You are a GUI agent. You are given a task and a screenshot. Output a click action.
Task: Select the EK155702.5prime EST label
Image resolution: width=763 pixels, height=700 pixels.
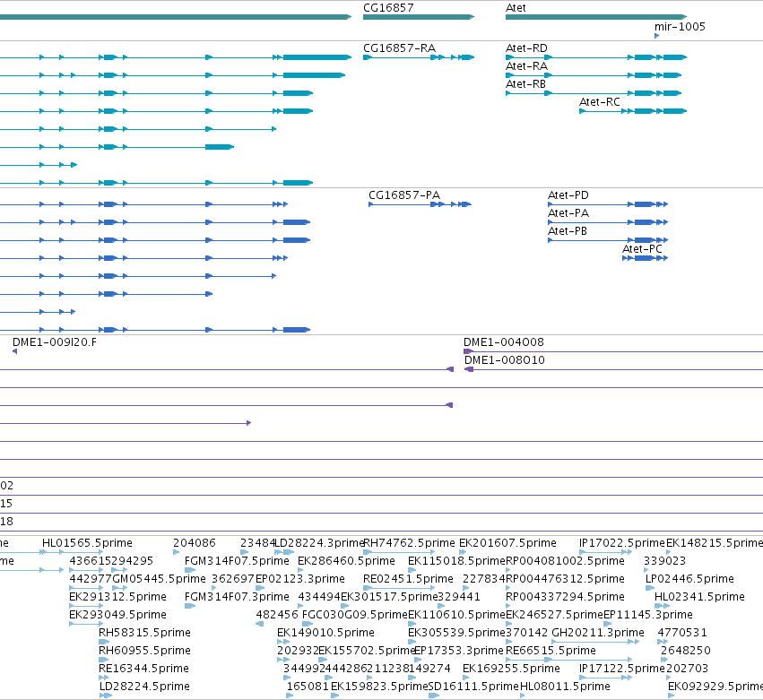(367, 651)
